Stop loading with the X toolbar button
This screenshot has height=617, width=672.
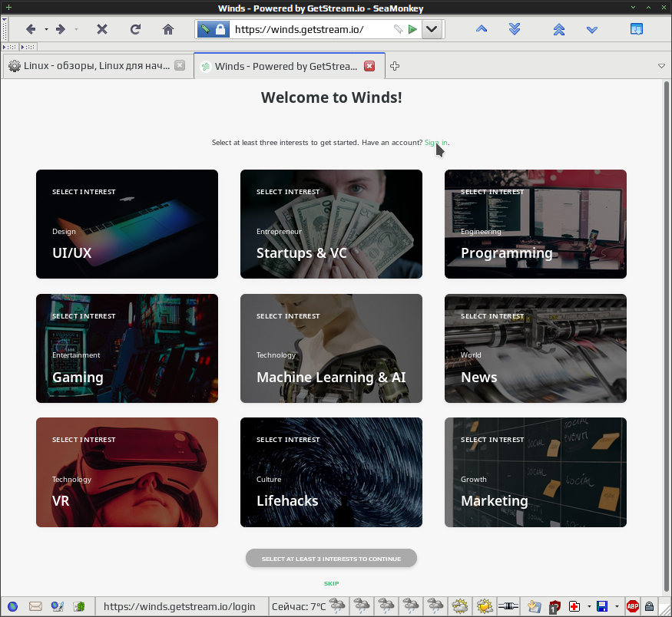(102, 29)
